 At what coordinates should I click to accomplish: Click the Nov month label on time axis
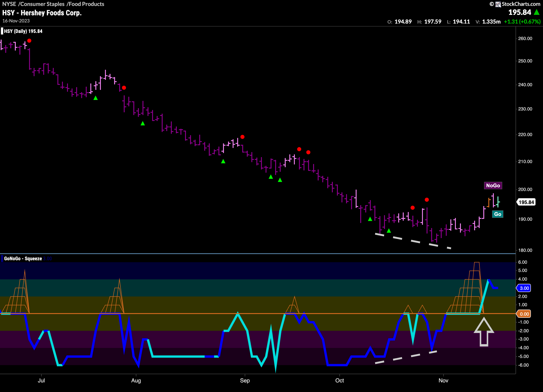click(x=443, y=381)
